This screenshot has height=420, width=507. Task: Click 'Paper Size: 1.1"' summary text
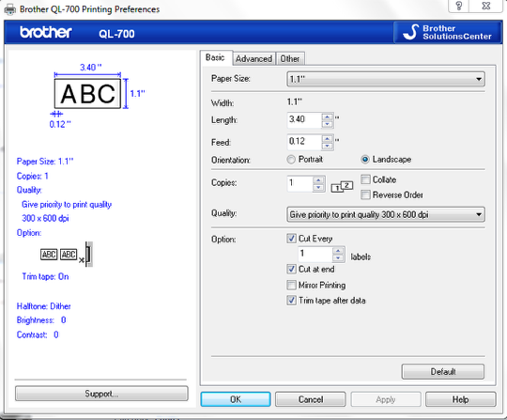(x=45, y=161)
